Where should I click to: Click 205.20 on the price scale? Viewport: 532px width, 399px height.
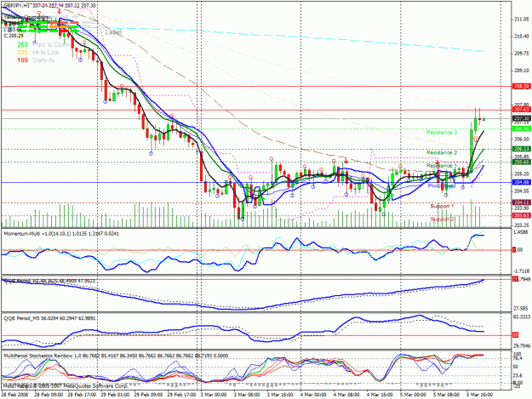pyautogui.click(x=522, y=174)
